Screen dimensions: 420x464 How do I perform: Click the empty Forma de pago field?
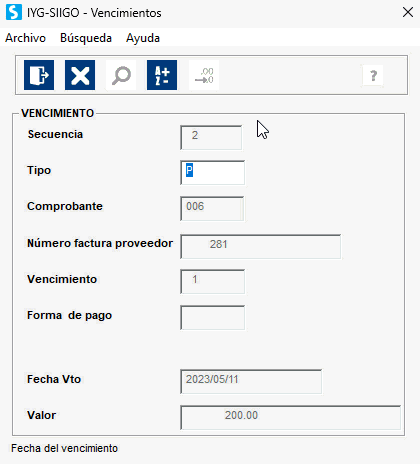pyautogui.click(x=213, y=318)
